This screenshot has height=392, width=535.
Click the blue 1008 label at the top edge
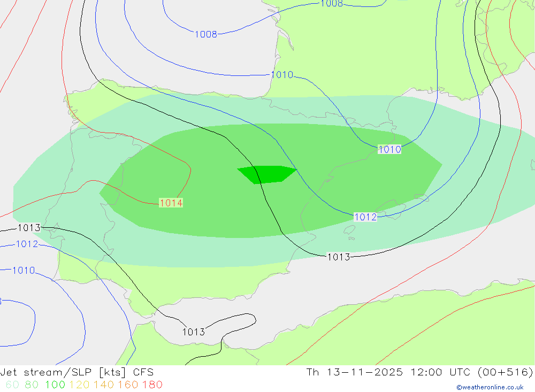coord(332,3)
